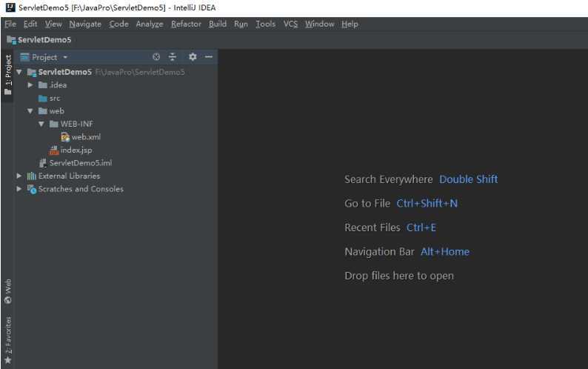Viewport: 588px width, 369px height.
Task: Open the Code menu
Action: [118, 24]
